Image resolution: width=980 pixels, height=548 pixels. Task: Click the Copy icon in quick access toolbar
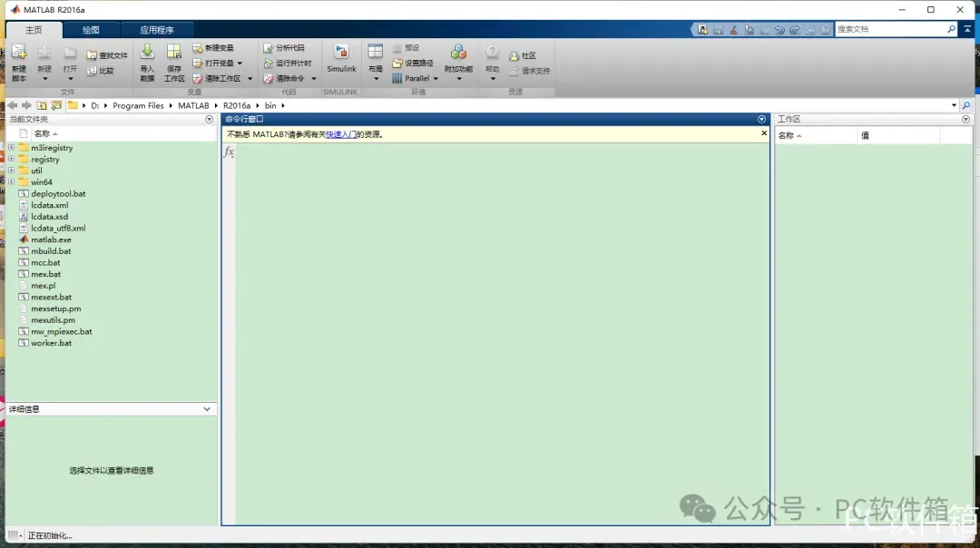(749, 29)
